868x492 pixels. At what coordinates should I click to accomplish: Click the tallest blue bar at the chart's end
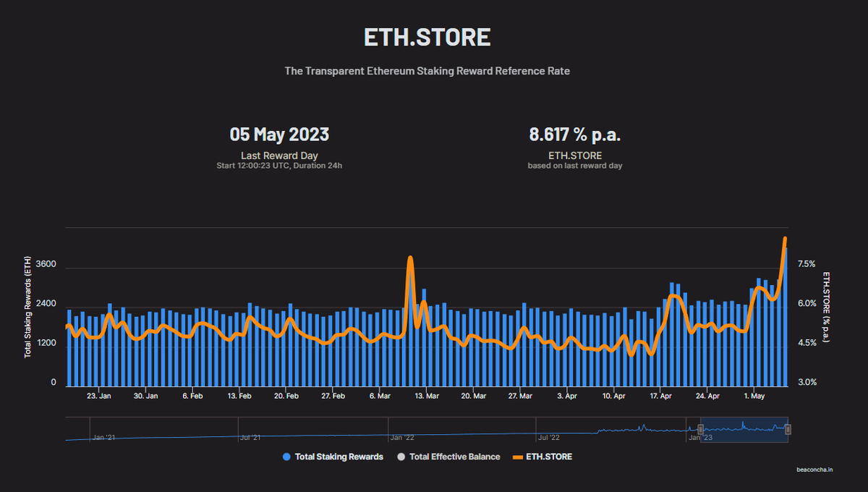[786, 315]
